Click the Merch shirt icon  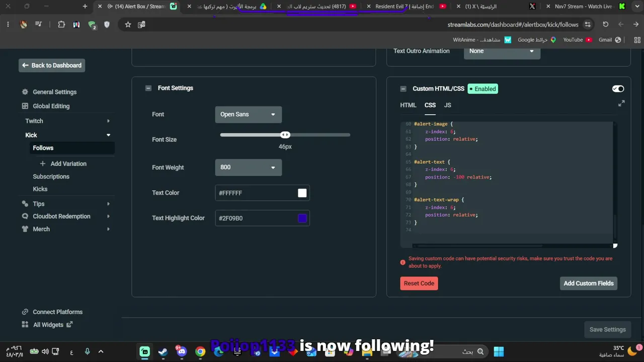(x=25, y=229)
